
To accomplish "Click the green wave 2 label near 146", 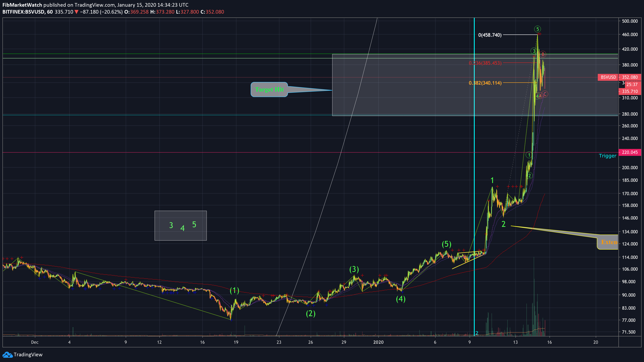I will [503, 224].
